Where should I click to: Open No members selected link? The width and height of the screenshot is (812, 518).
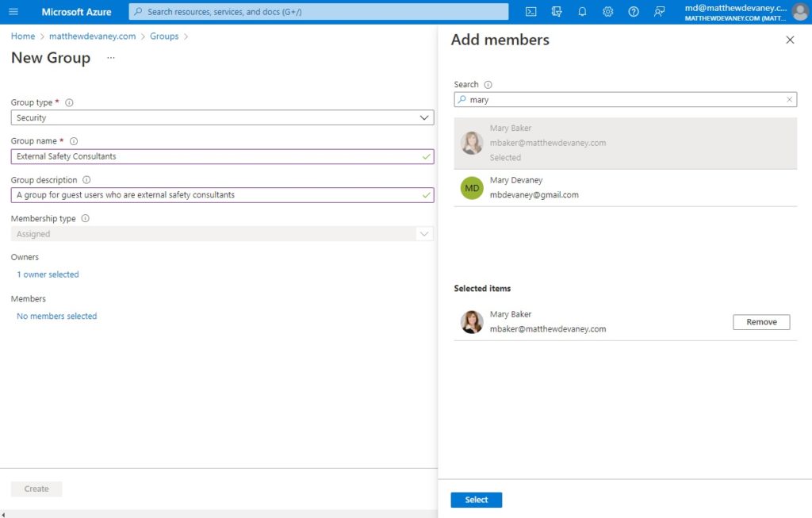56,316
